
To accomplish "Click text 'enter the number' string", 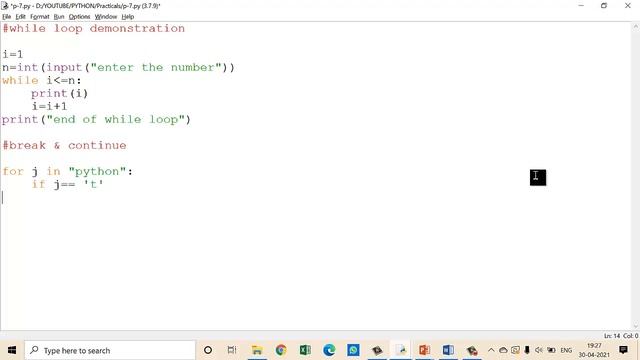I will pyautogui.click(x=156, y=67).
